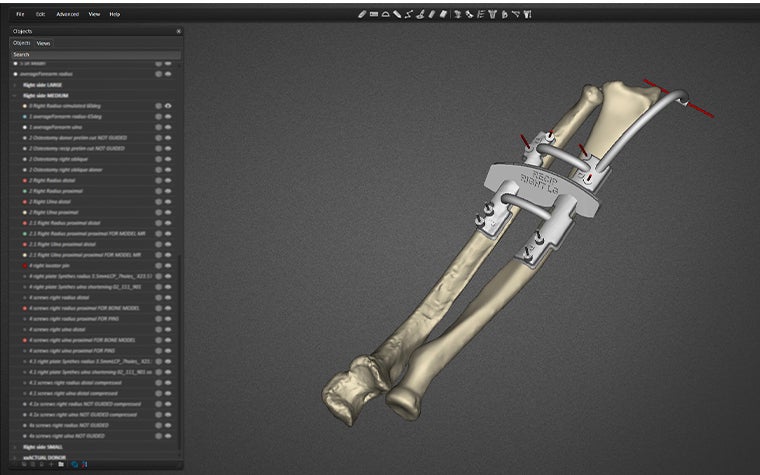
Task: Select 2.1 Right Ulna proximal distal
Action: pyautogui.click(x=62, y=244)
